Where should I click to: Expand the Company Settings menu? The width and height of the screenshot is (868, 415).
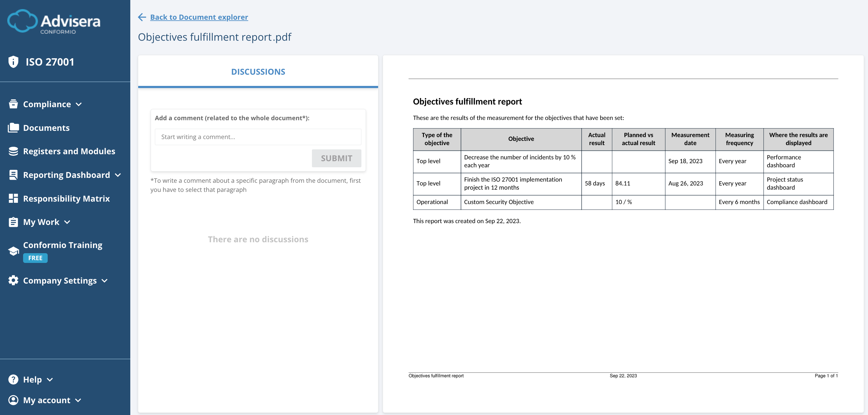tap(104, 281)
